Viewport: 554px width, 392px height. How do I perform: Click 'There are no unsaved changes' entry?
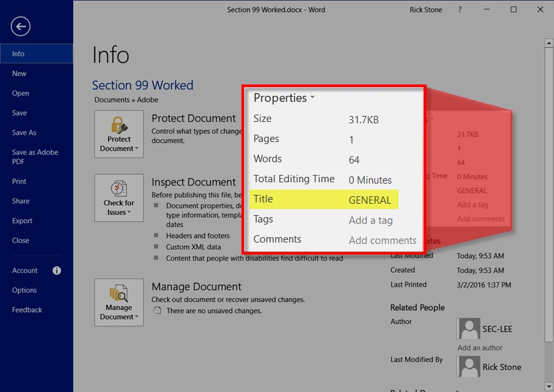pos(214,311)
